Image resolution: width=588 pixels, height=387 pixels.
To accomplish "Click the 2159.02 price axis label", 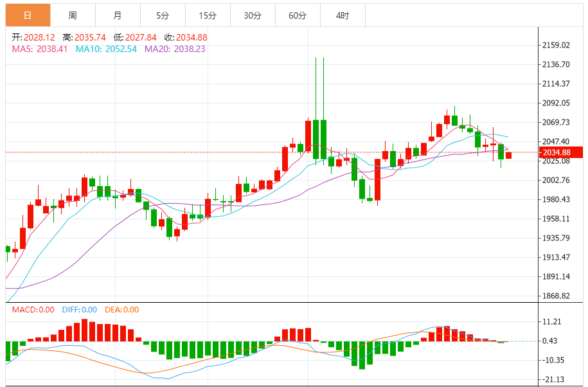I will [556, 46].
